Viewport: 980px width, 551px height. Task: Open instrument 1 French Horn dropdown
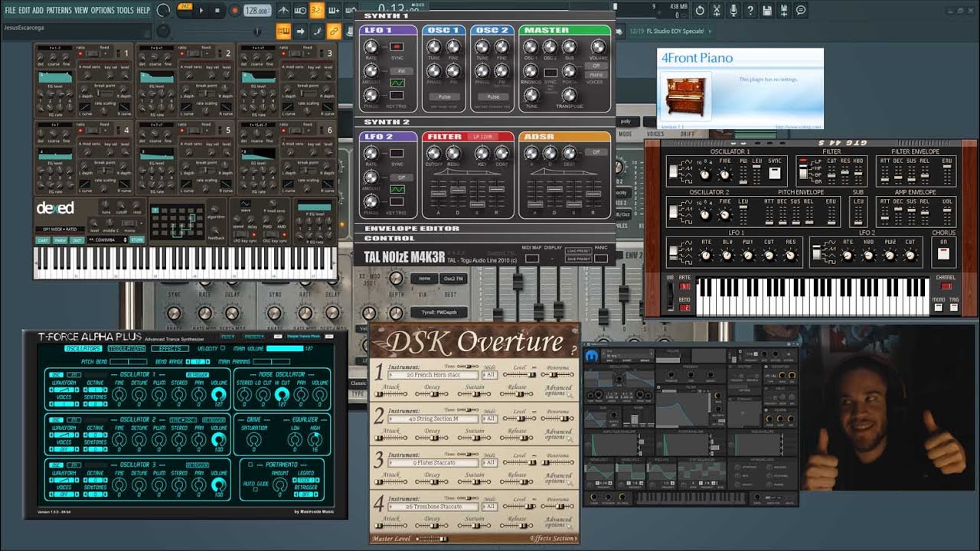[x=433, y=374]
